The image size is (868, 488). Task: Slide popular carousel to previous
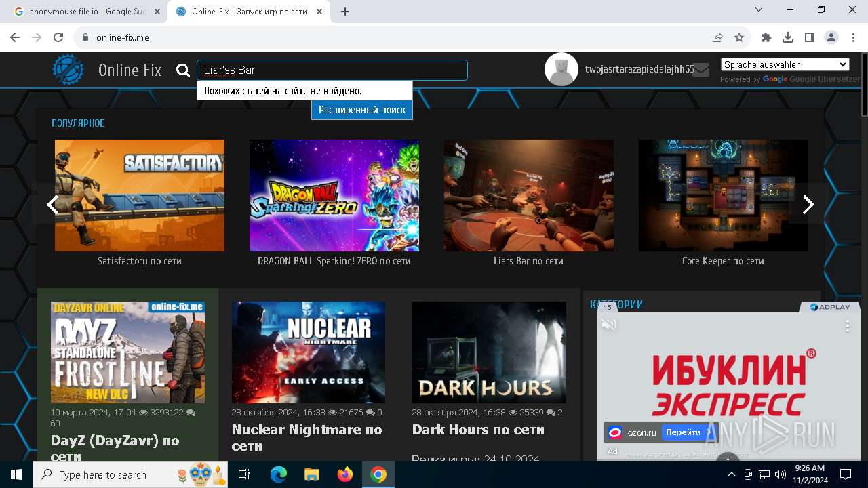click(52, 204)
